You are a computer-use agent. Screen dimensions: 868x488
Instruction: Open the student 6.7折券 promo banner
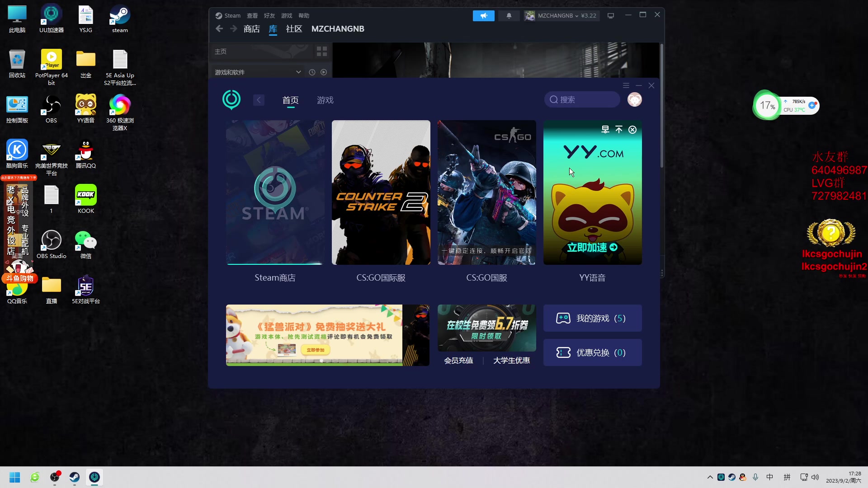[x=487, y=328]
